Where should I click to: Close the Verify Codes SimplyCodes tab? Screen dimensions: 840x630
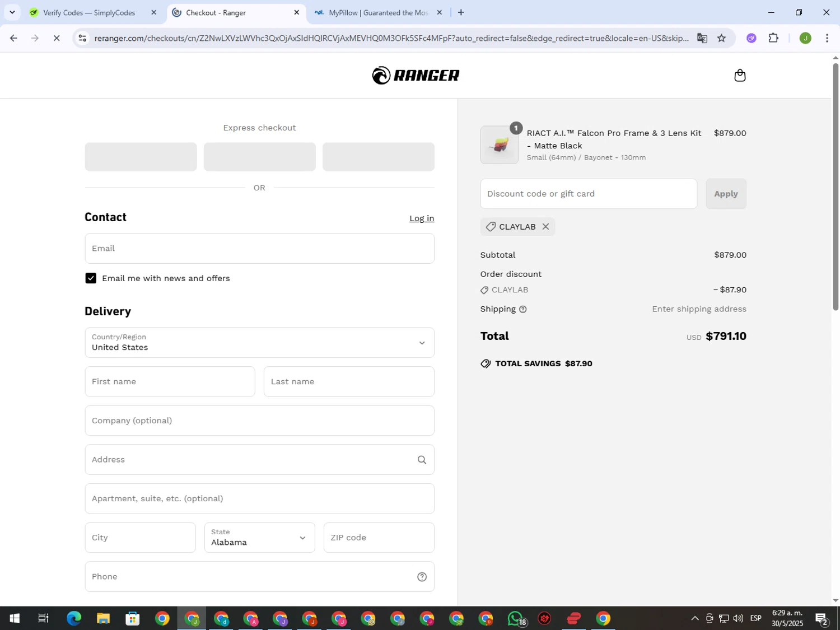click(154, 12)
